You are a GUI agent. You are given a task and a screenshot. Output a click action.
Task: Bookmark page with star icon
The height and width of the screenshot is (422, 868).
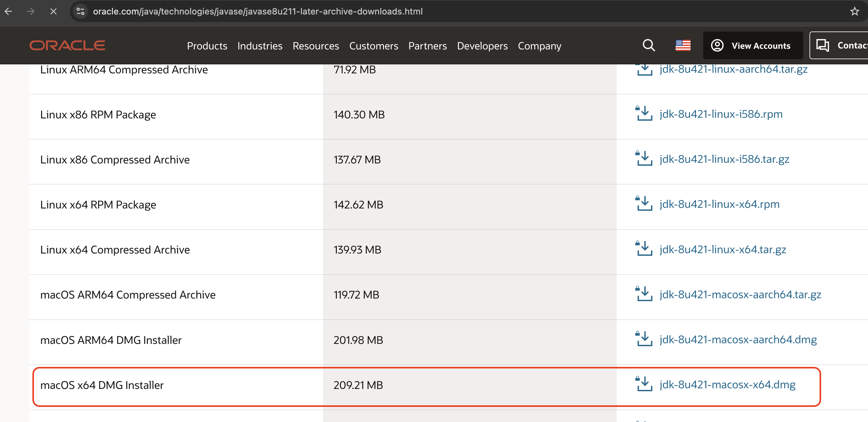pos(854,11)
